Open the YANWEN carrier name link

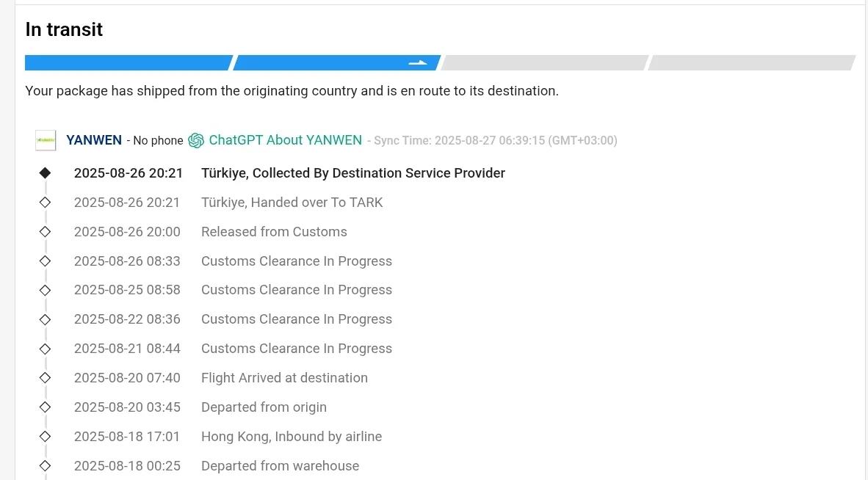pyautogui.click(x=94, y=140)
